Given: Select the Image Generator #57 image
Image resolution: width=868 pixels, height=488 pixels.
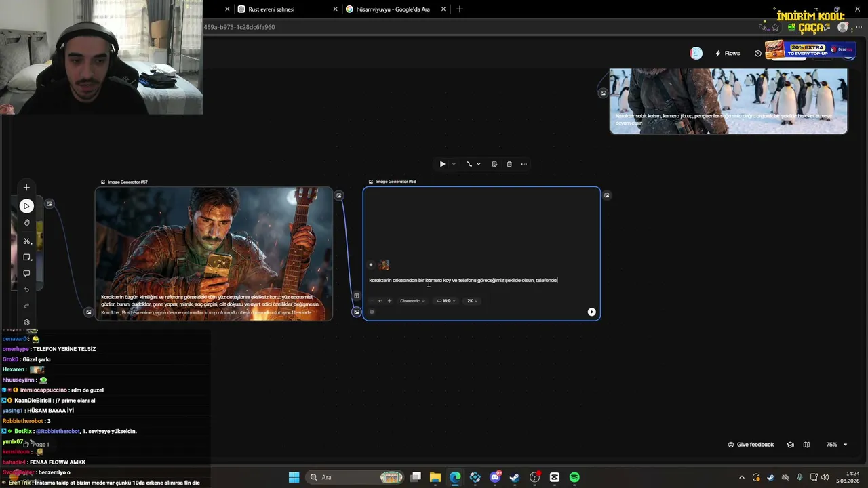Looking at the screenshot, I should pyautogui.click(x=214, y=253).
